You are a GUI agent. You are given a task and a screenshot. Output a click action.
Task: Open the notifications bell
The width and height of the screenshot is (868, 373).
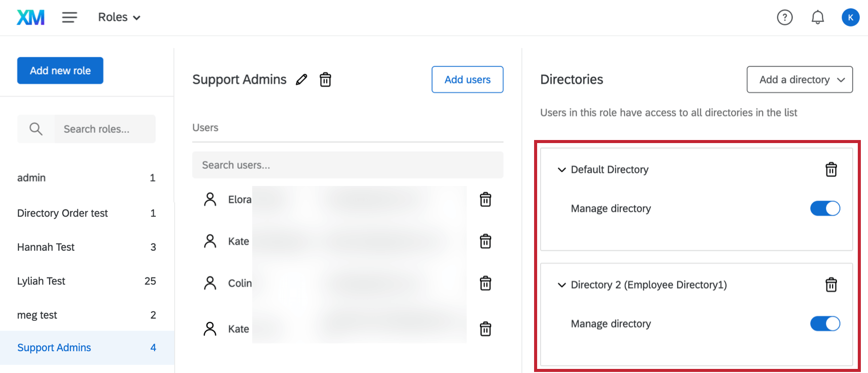817,17
